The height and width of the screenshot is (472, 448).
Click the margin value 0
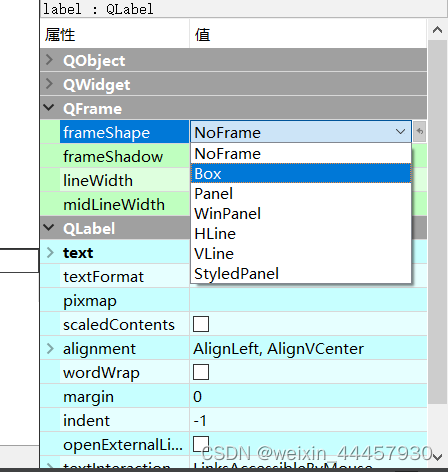[x=197, y=396]
